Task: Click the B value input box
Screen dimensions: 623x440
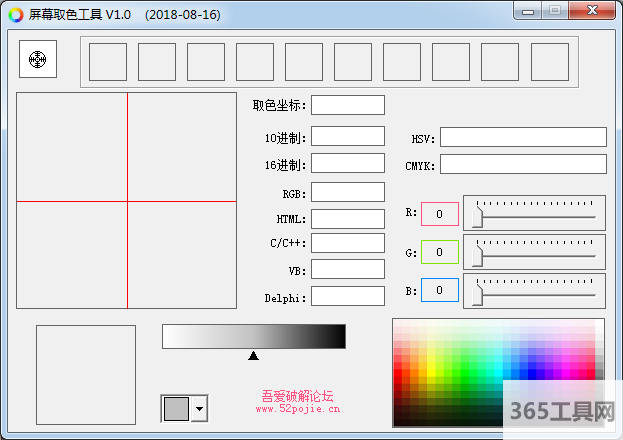Action: click(x=439, y=290)
